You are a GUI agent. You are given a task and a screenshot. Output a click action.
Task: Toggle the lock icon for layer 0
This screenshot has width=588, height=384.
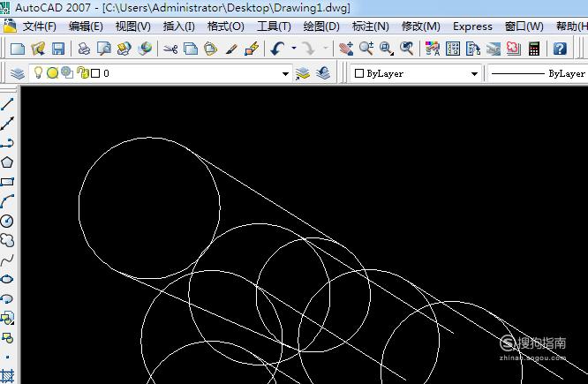(x=82, y=72)
